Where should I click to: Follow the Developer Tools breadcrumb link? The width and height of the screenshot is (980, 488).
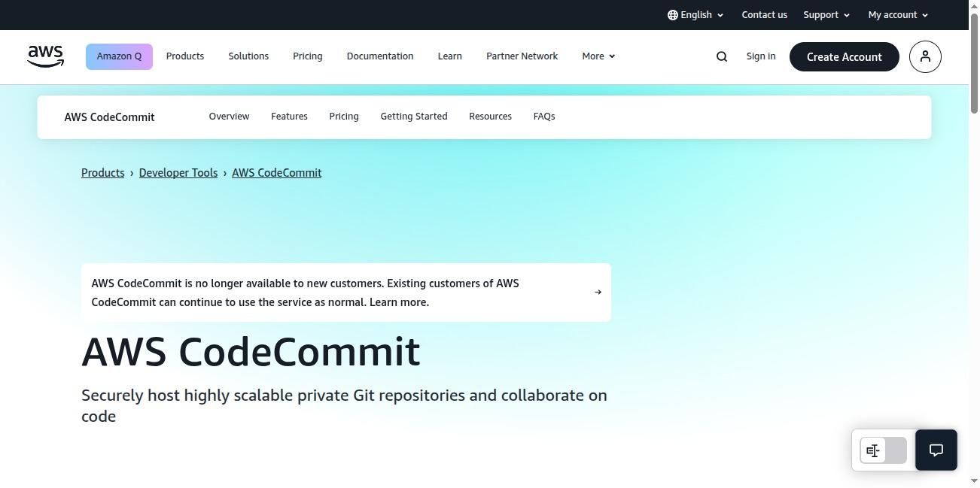[x=178, y=173]
